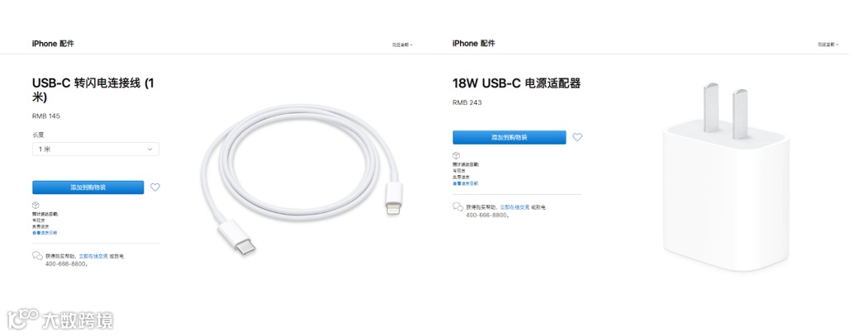The image size is (868, 336).
Task: Click the chat bubble icon in the adapter help section
Action: click(458, 206)
